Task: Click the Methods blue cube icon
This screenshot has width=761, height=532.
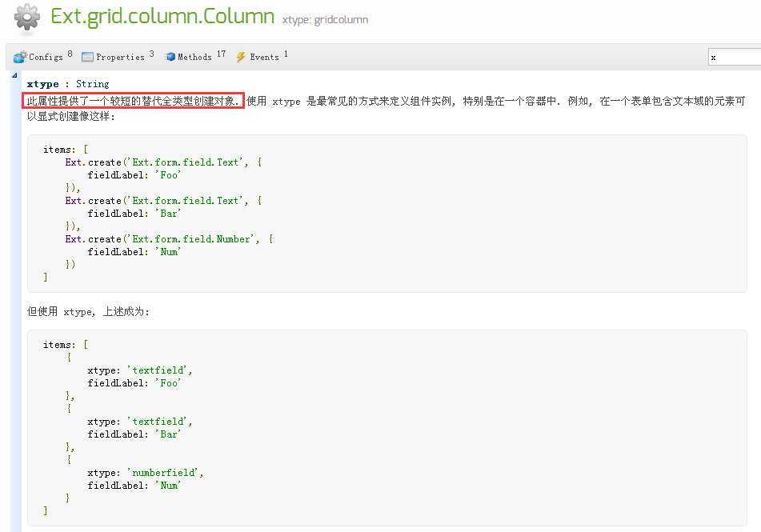Action: click(x=170, y=57)
